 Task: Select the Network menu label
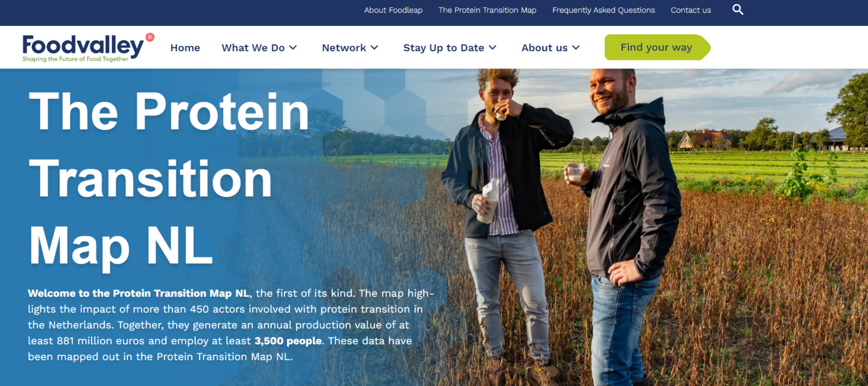coord(344,48)
